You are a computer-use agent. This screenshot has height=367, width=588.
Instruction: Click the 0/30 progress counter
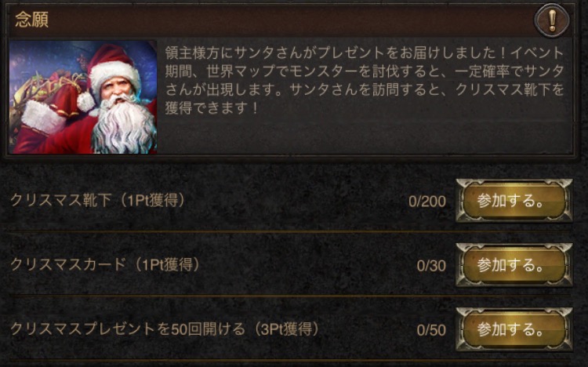pos(431,266)
